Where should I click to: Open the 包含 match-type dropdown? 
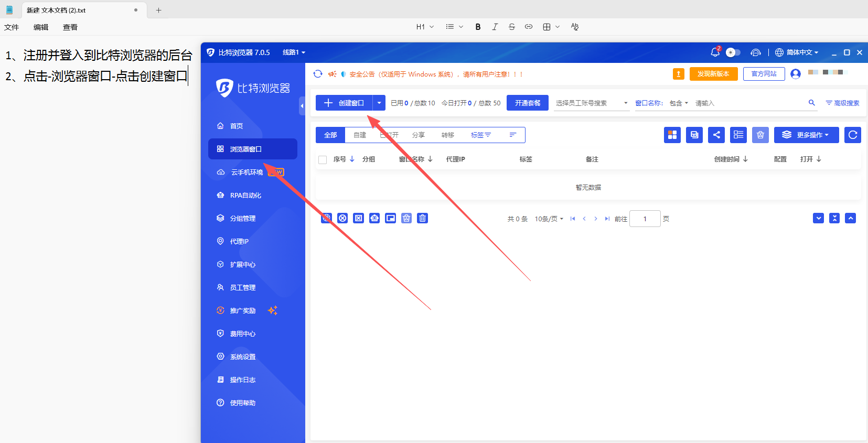pos(679,103)
